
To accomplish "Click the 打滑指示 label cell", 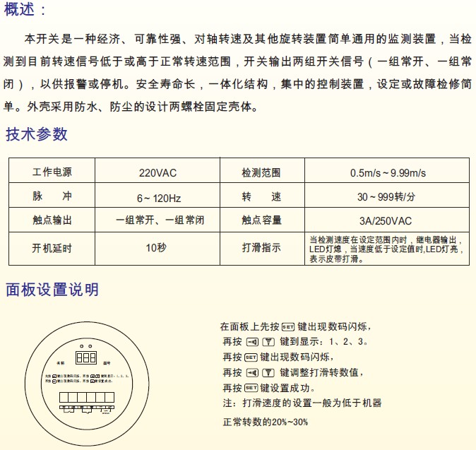I will 261,248.
